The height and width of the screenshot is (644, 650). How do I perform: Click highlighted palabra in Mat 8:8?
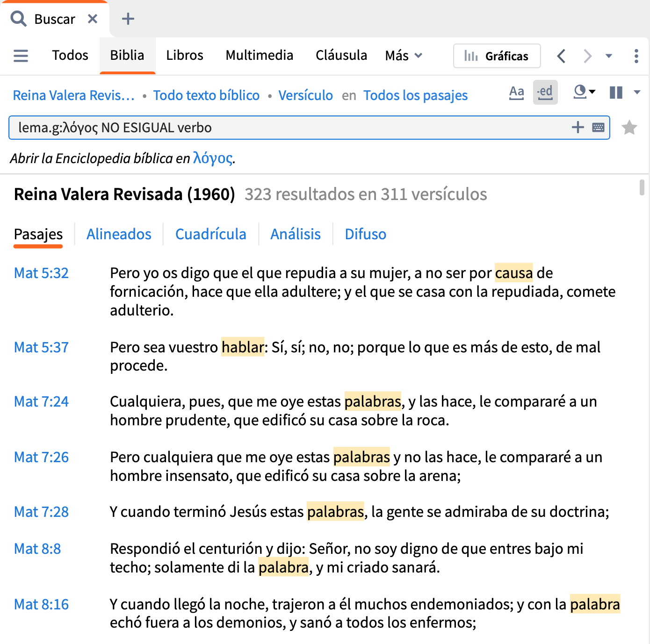[x=283, y=567]
